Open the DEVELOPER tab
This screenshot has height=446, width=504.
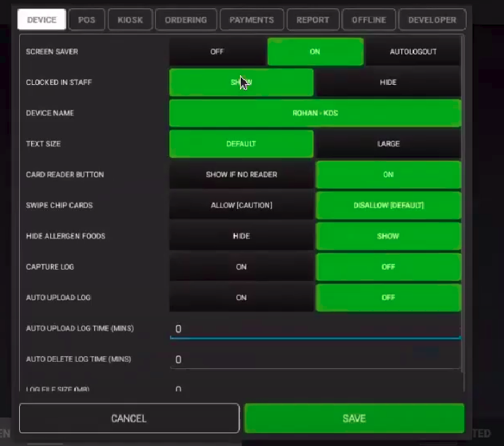tap(432, 20)
